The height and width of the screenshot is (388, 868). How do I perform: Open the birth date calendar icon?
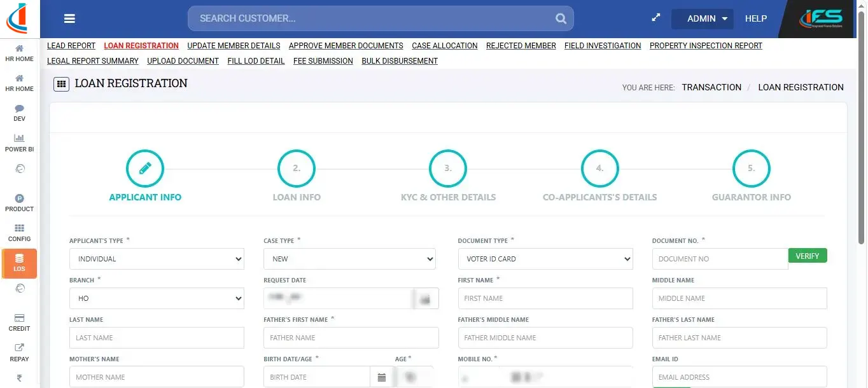(x=381, y=377)
